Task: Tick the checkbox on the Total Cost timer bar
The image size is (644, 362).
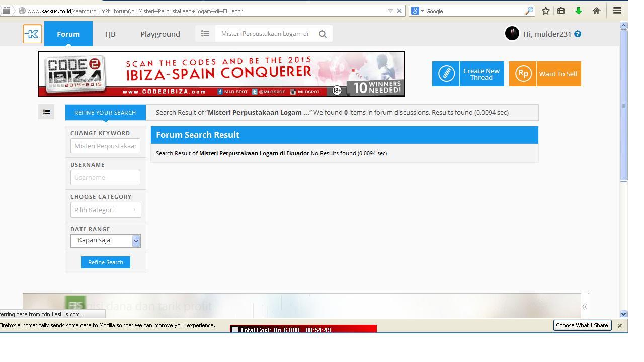Action: pos(235,330)
